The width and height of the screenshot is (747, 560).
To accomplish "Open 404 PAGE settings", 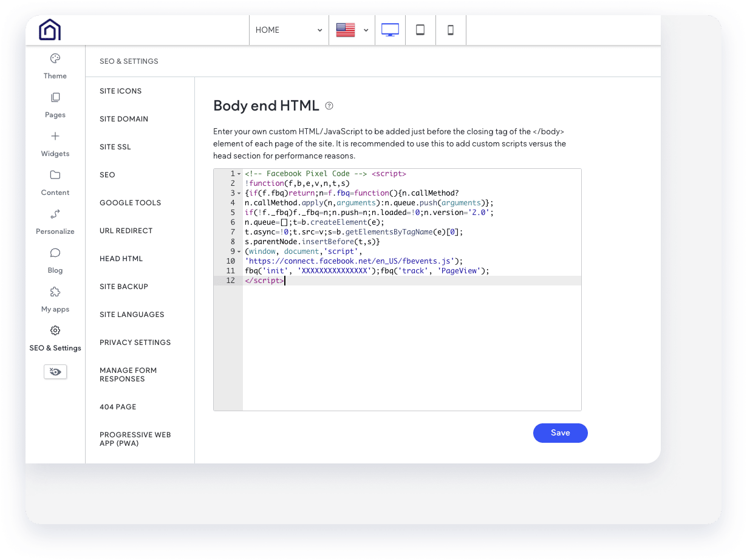I will tap(118, 407).
